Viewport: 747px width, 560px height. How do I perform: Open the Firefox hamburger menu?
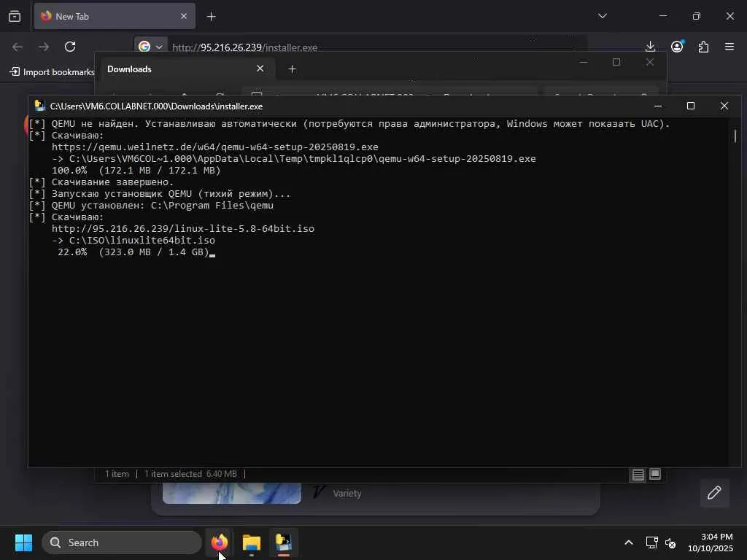pos(729,47)
